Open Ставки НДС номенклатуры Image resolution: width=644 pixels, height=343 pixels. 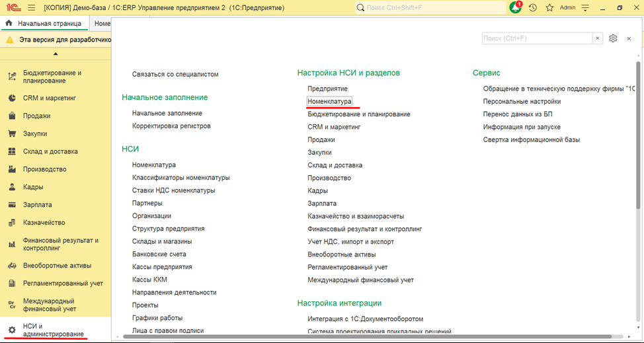(174, 190)
